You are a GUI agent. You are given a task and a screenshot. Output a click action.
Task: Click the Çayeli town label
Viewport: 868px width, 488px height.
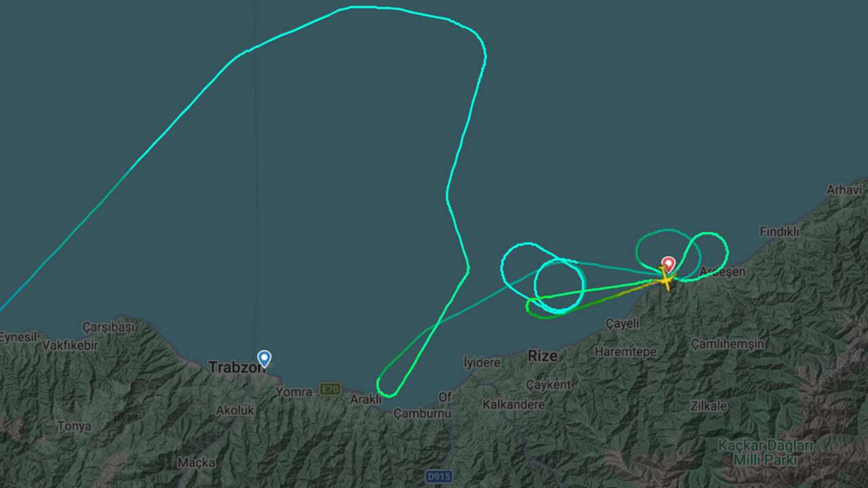tap(623, 323)
